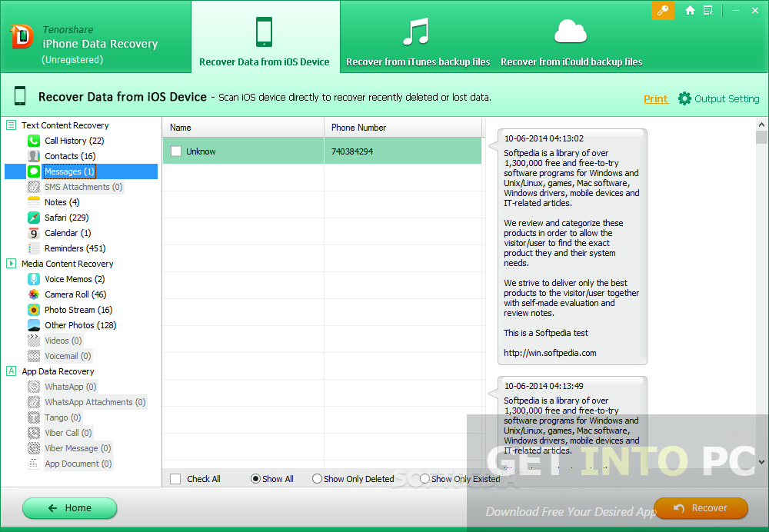Collapse Media Content Recovery section

point(12,263)
